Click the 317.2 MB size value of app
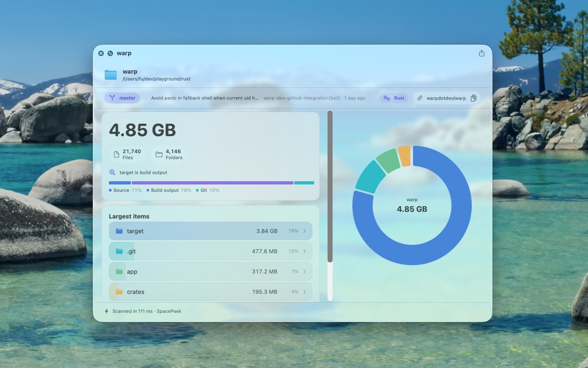Screen dimensions: 588x368 [265, 271]
